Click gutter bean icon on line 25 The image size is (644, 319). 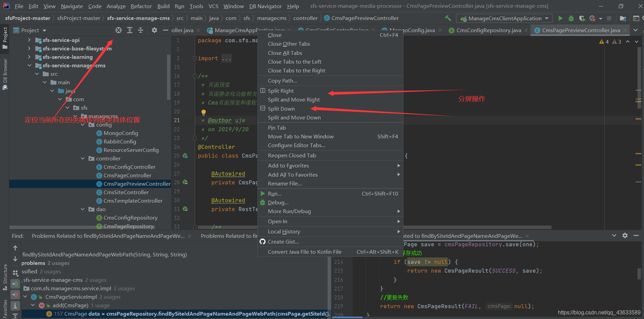(x=185, y=156)
